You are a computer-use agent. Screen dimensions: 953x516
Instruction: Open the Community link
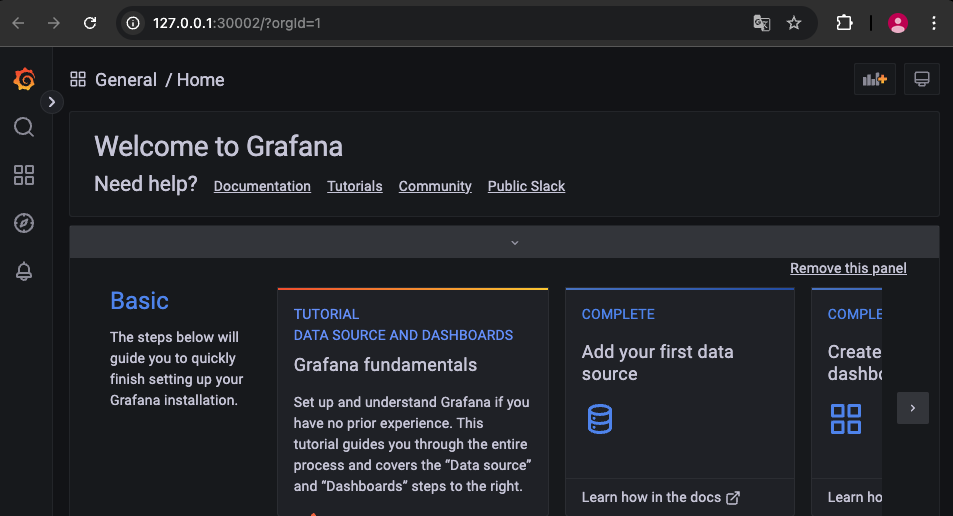point(435,186)
